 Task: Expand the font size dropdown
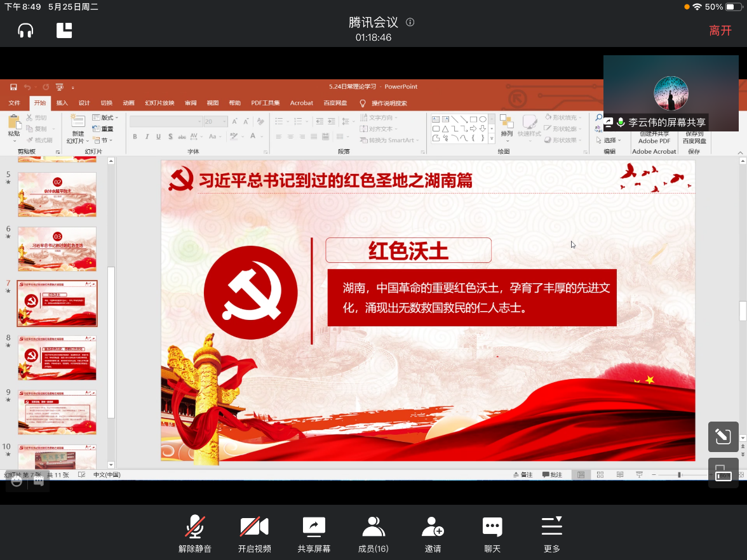(224, 121)
